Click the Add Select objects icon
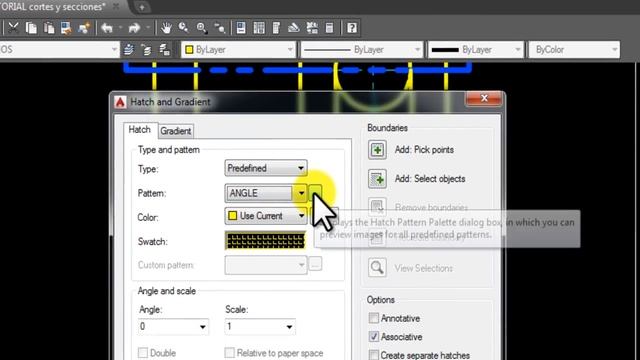Viewport: 640px width, 360px height. click(x=377, y=179)
